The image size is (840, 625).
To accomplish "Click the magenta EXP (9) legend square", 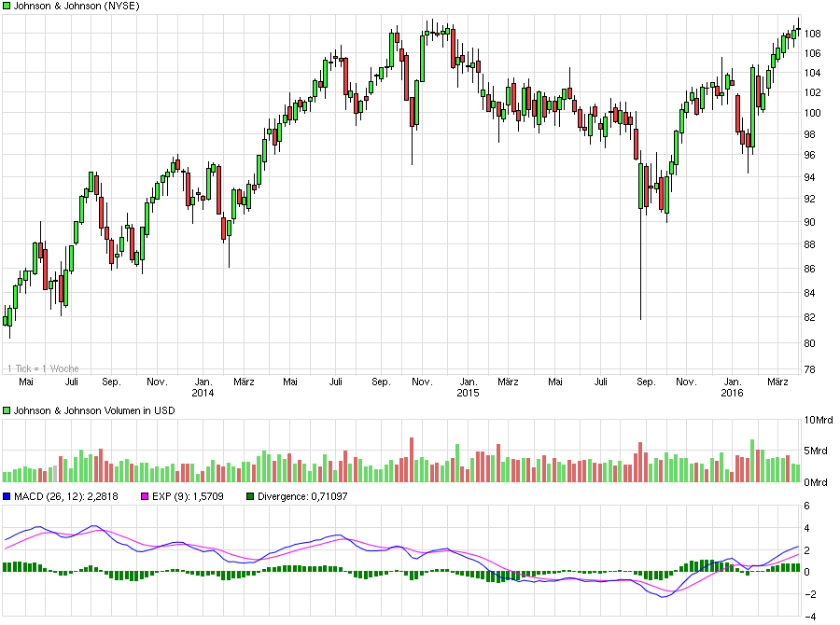I will tap(144, 496).
